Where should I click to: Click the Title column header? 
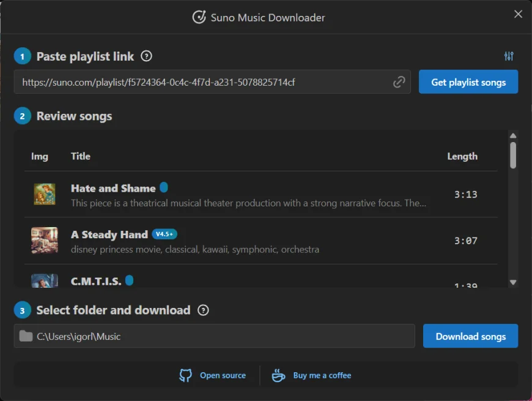(x=80, y=156)
